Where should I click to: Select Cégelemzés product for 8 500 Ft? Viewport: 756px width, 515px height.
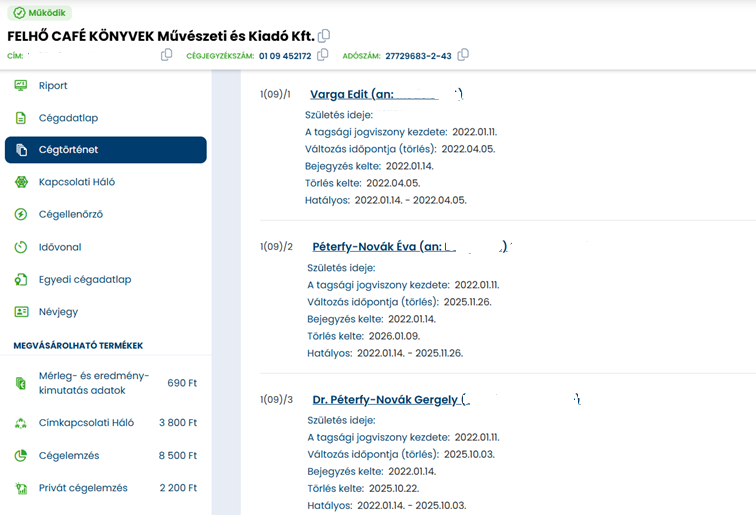(105, 456)
